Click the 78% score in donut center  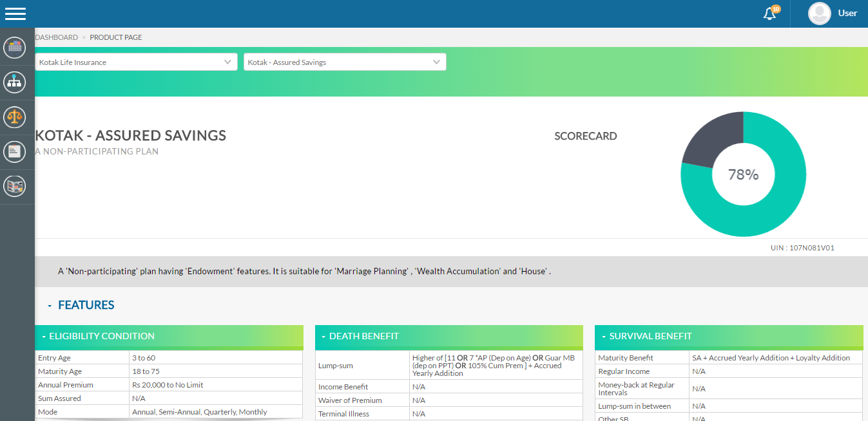click(x=743, y=174)
